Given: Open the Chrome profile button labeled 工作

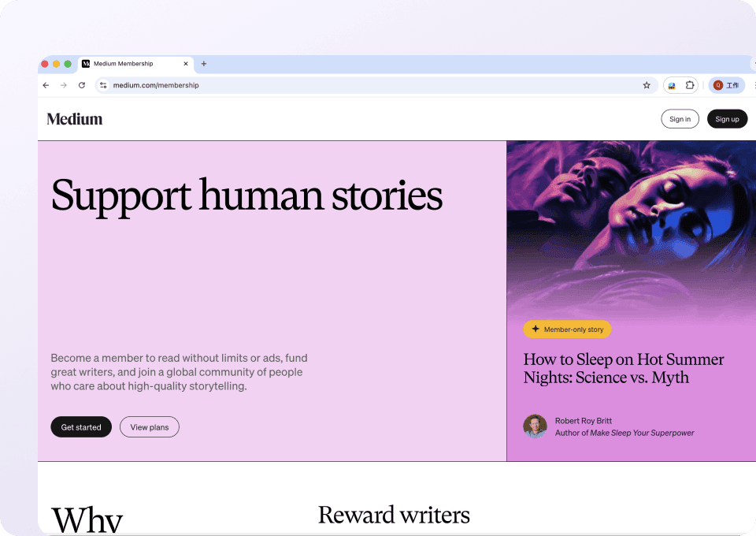Looking at the screenshot, I should coord(726,85).
